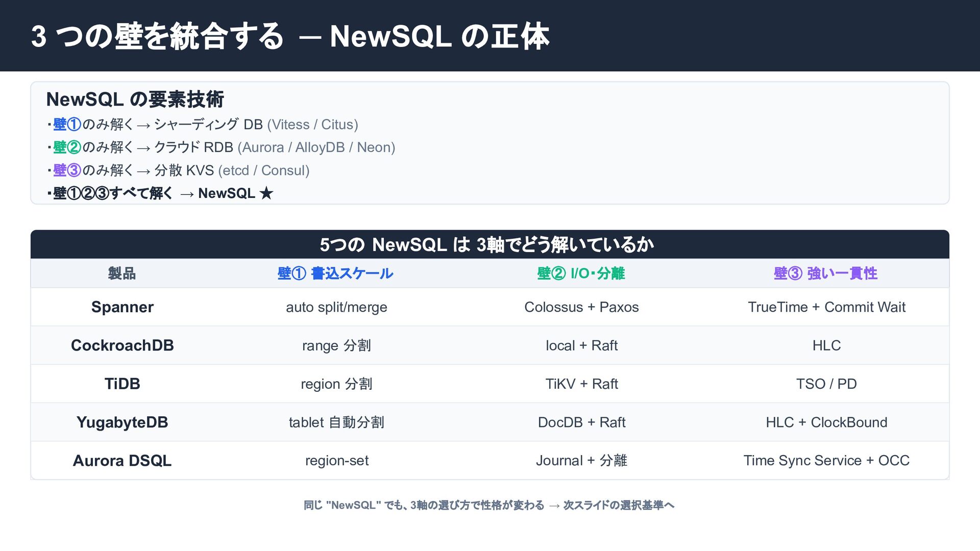The image size is (980, 551).
Task: Click the 'TrueTime + Commit Wait' cell
Action: 826,307
